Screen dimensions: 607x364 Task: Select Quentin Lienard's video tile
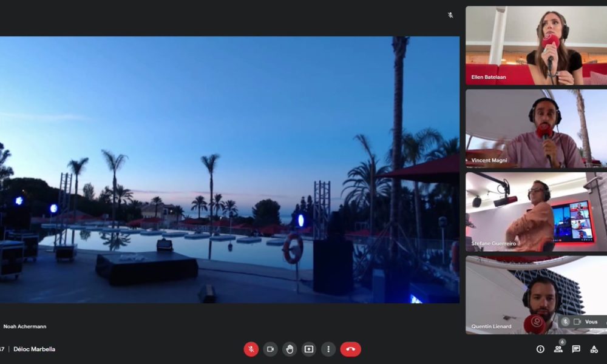(x=536, y=295)
